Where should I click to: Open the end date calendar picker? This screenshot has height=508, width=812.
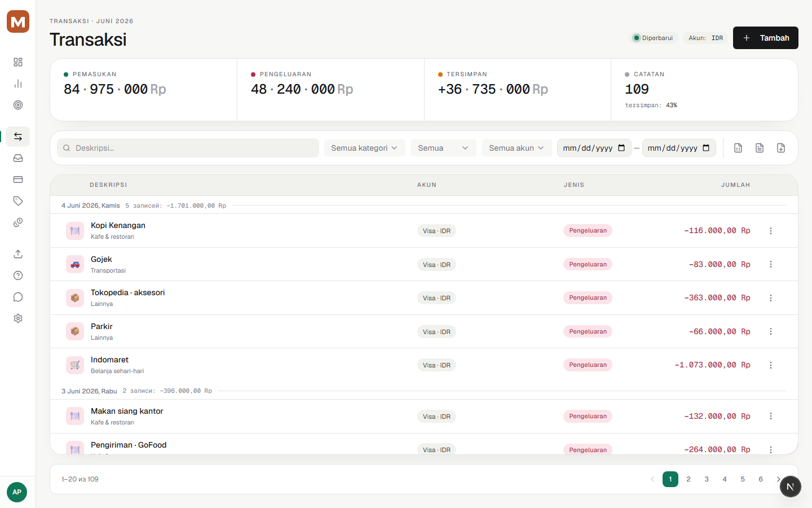coord(706,148)
